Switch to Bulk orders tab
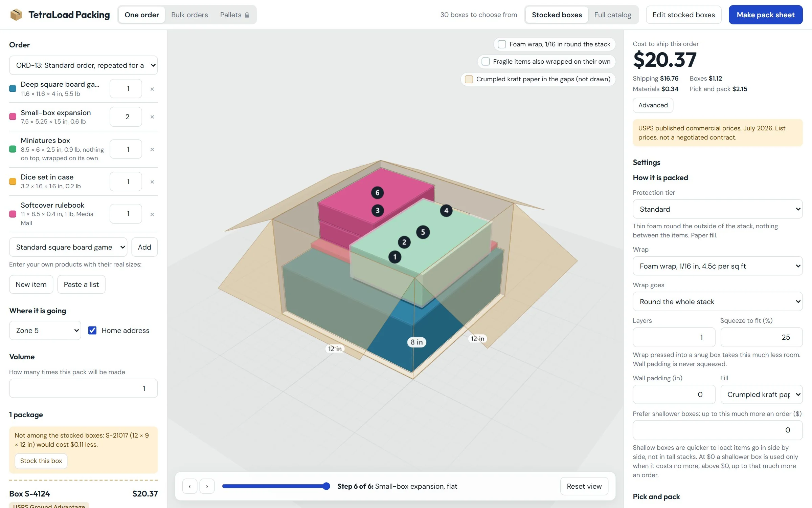The image size is (812, 508). (x=189, y=15)
